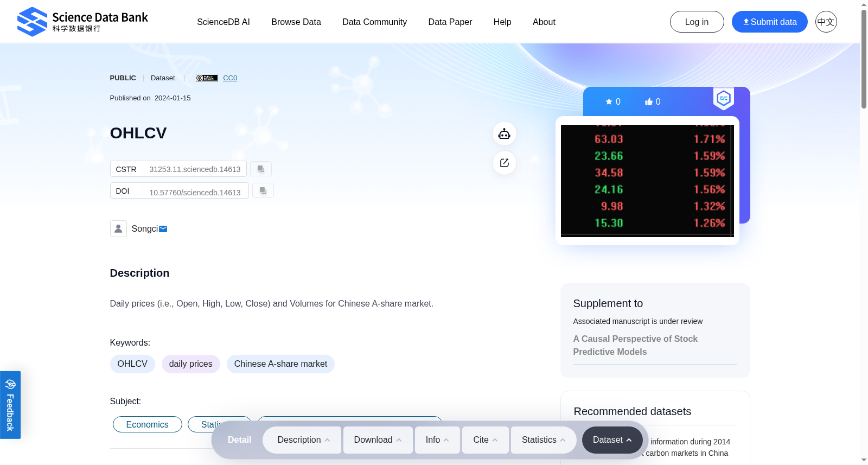Image resolution: width=868 pixels, height=465 pixels.
Task: Click the share dataset icon
Action: click(505, 163)
